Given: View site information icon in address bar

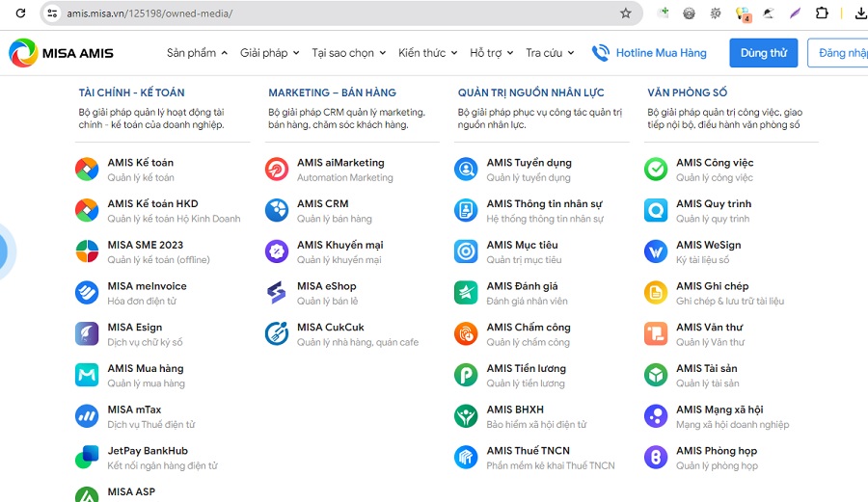Looking at the screenshot, I should (52, 13).
